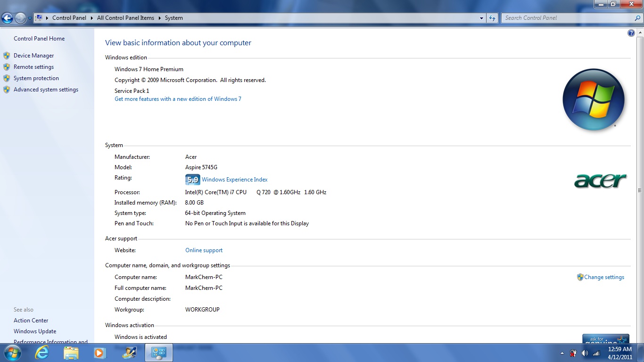Click the ask for genuine badge
The image size is (644, 362).
point(606,339)
